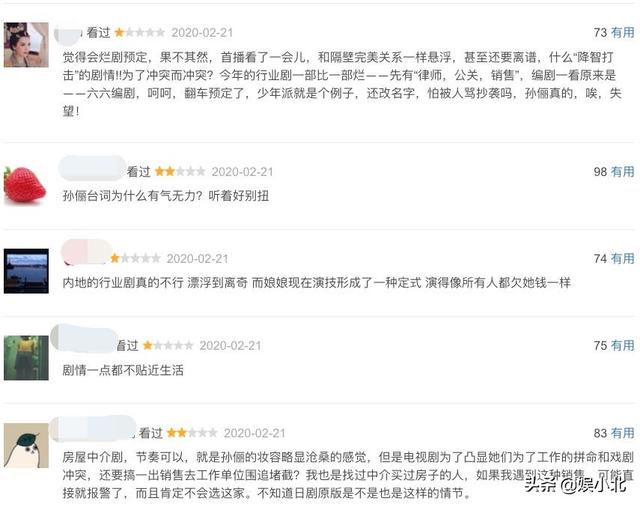Click the star rating on 内地的行业剧 review

click(x=135, y=258)
